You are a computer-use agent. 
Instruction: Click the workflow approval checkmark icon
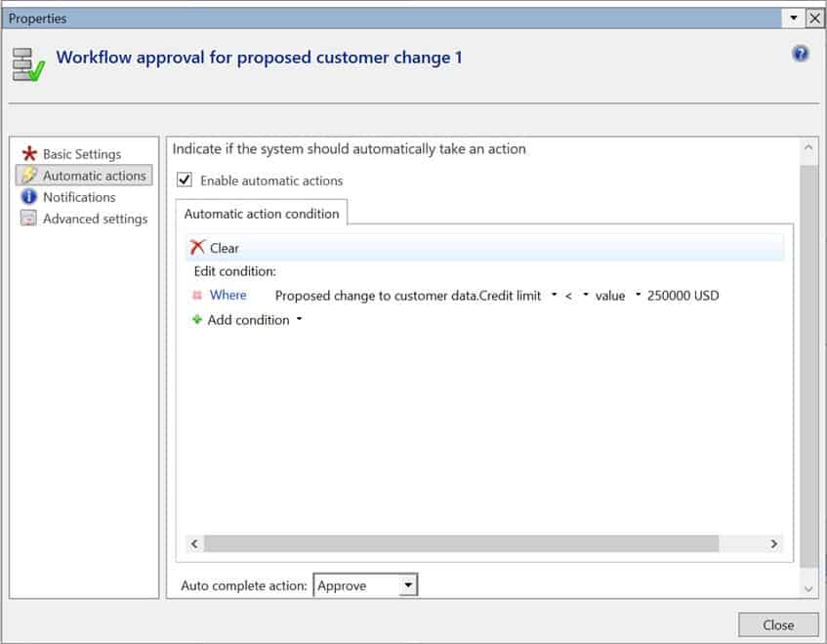[x=28, y=64]
